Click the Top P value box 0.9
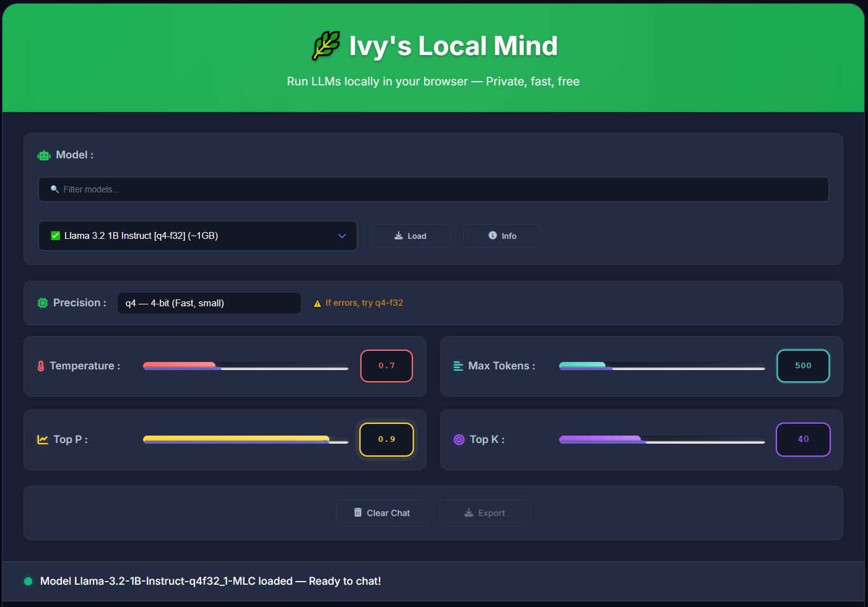Screen dimensions: 868x607 tap(386, 439)
